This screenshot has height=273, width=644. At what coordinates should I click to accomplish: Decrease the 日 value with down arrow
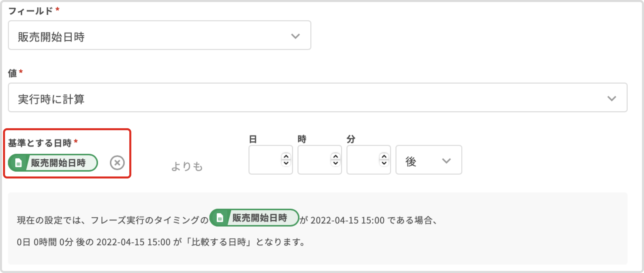pyautogui.click(x=286, y=163)
